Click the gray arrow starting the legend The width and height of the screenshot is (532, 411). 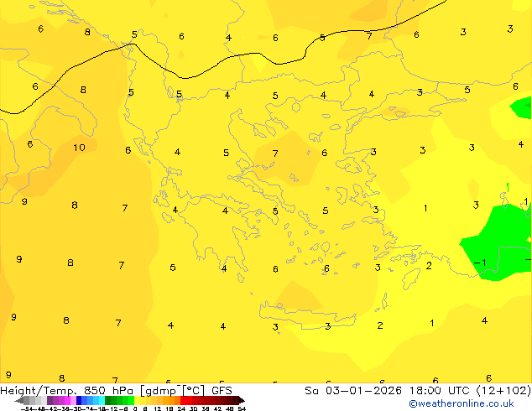19,400
